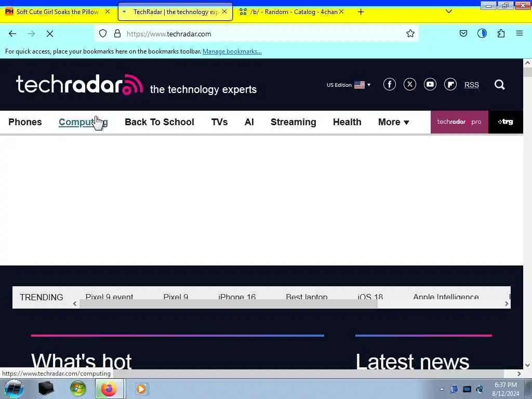Open media player taskbar icon
The image size is (532, 399).
141,389
